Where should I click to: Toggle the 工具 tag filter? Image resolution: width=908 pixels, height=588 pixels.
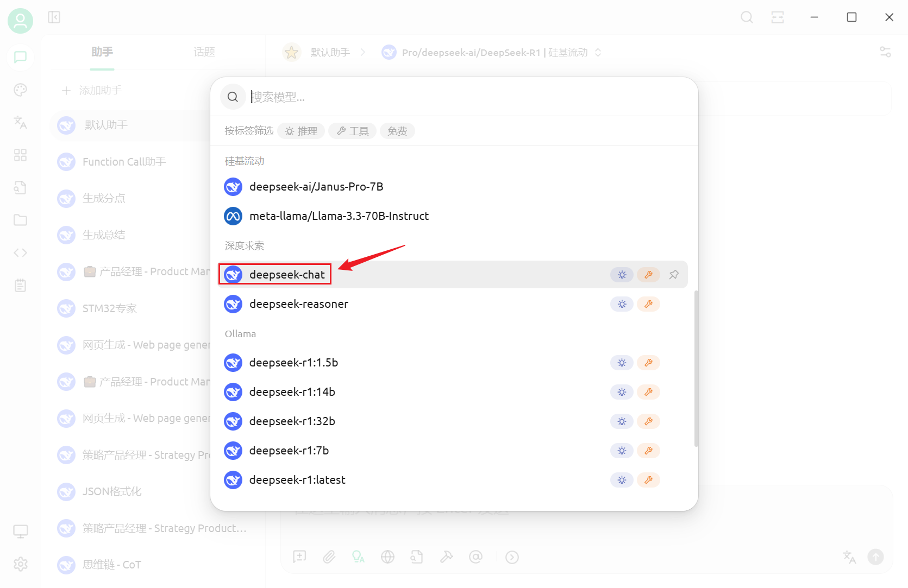[353, 131]
